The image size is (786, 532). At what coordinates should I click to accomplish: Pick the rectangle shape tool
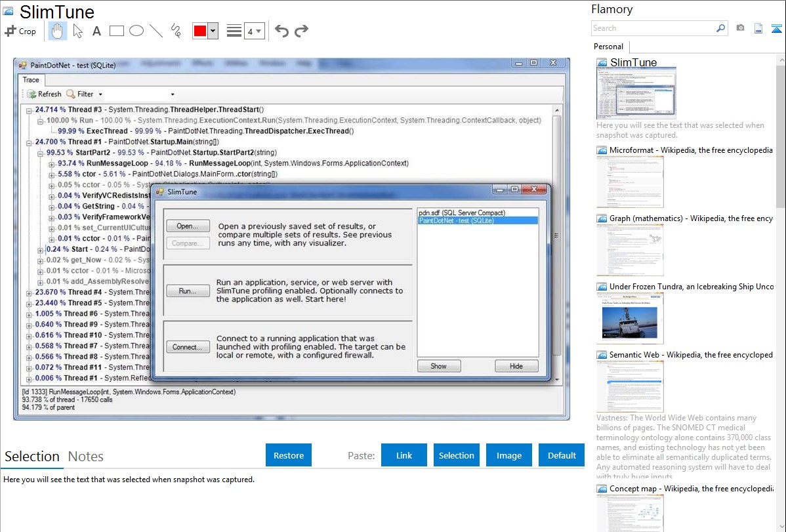point(116,31)
